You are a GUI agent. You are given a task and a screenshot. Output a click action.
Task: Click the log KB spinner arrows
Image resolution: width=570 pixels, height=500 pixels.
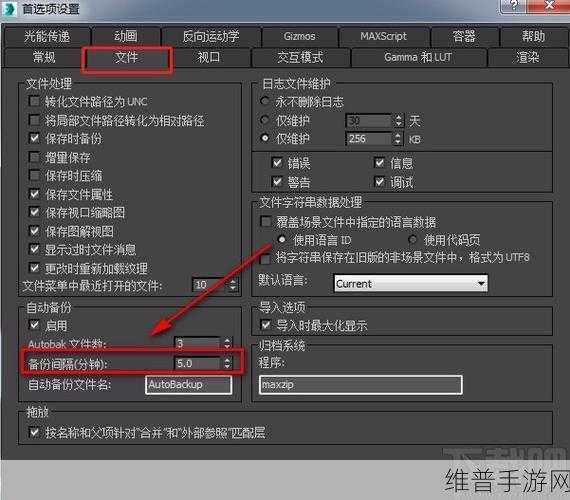click(398, 139)
